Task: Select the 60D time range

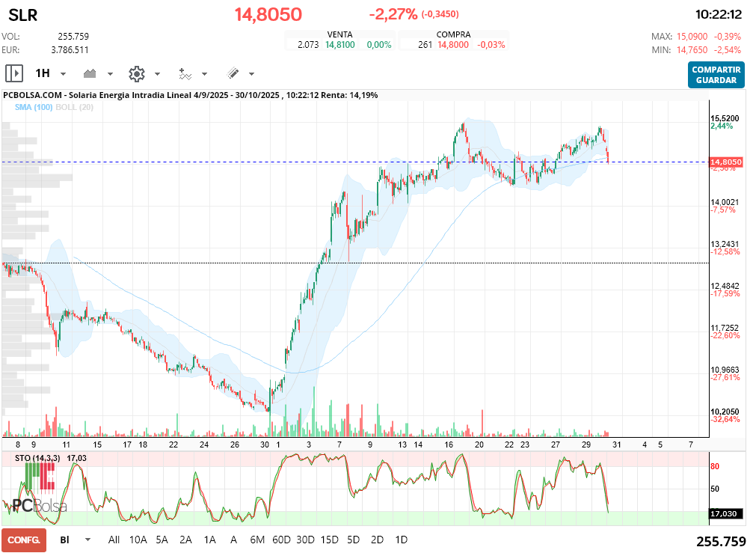Action: [282, 540]
